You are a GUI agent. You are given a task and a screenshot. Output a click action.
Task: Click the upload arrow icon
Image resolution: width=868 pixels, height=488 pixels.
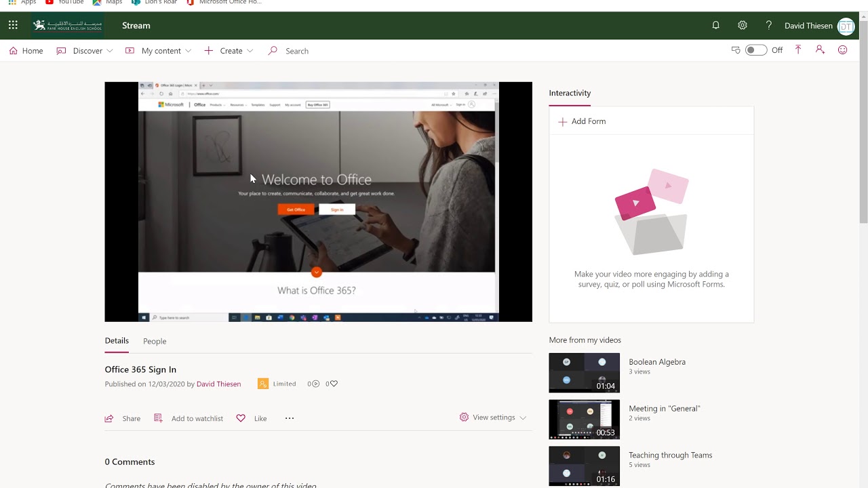coord(798,50)
